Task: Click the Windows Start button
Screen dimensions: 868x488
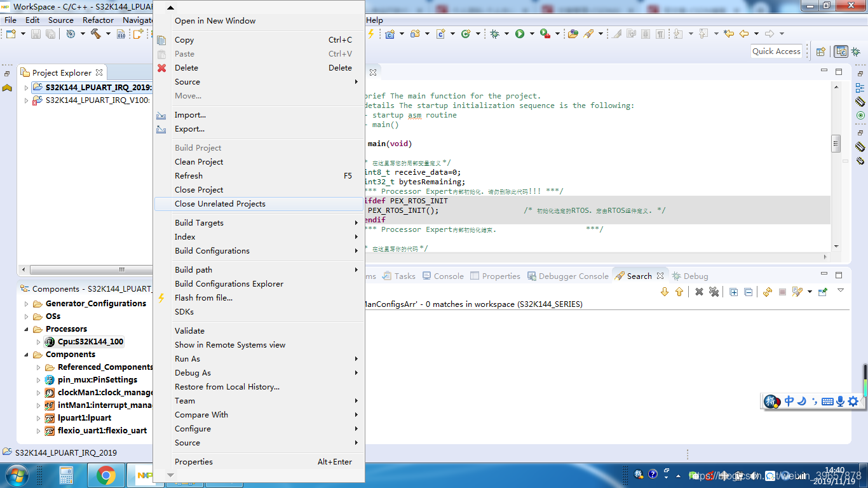Action: [16, 475]
